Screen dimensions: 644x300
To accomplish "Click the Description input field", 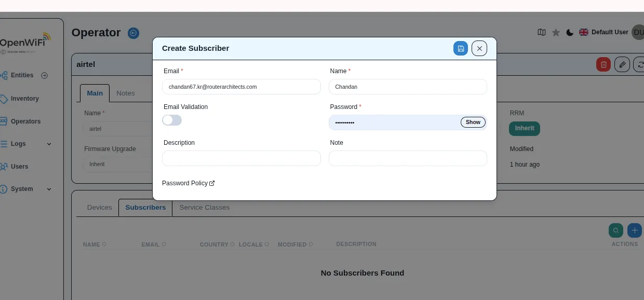I will [x=241, y=158].
